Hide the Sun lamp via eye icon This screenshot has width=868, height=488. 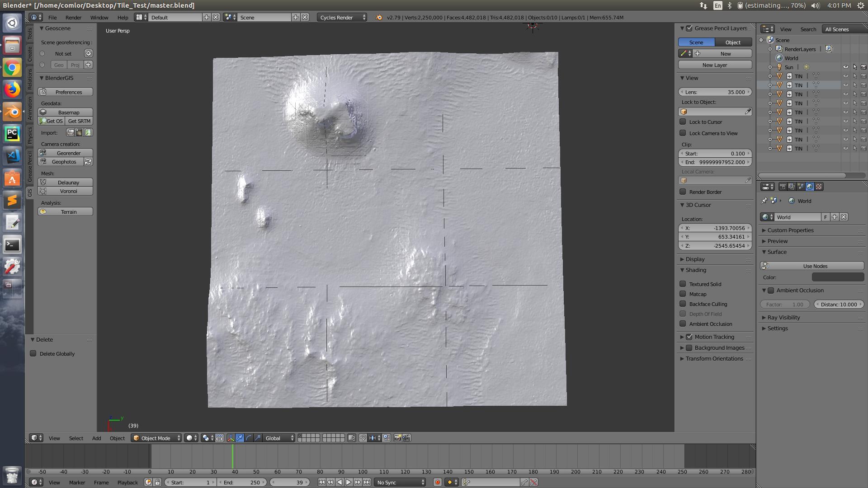pyautogui.click(x=845, y=67)
